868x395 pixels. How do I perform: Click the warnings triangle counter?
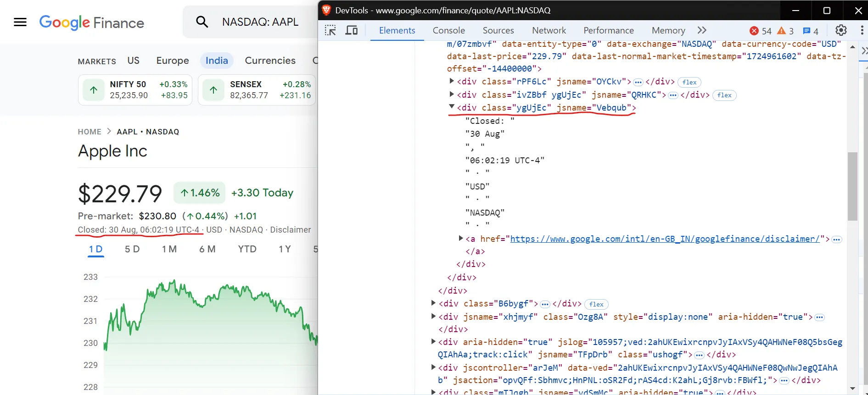(x=785, y=31)
